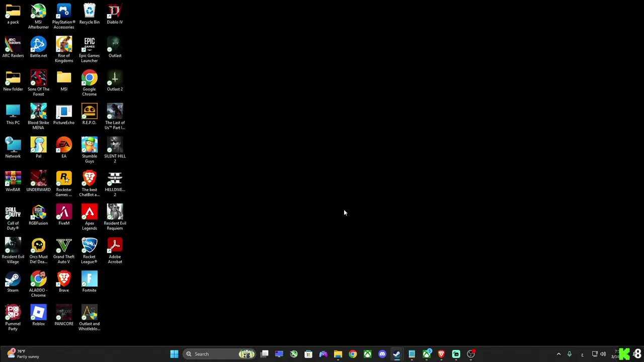
Task: Select the Fortnite desktop icon
Action: point(89,283)
